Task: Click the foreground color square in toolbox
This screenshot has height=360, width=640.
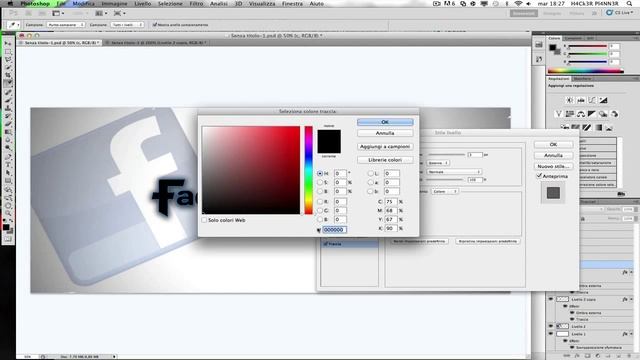Action: 6,227
